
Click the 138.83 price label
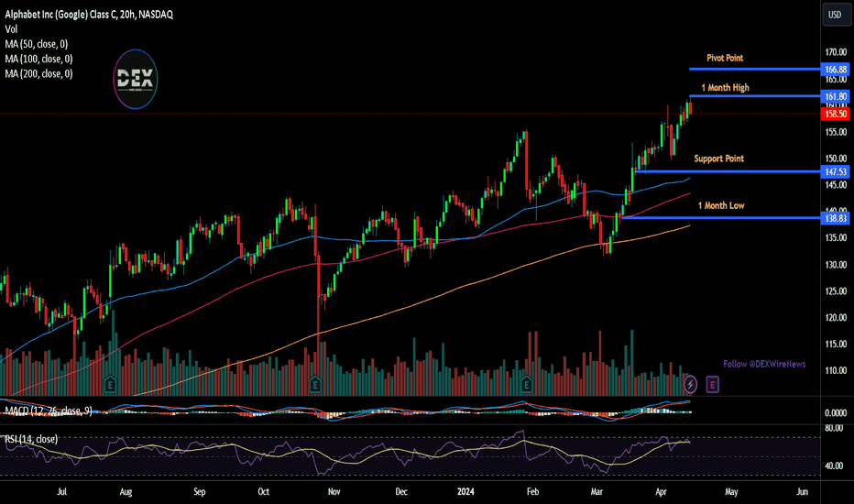click(x=836, y=218)
